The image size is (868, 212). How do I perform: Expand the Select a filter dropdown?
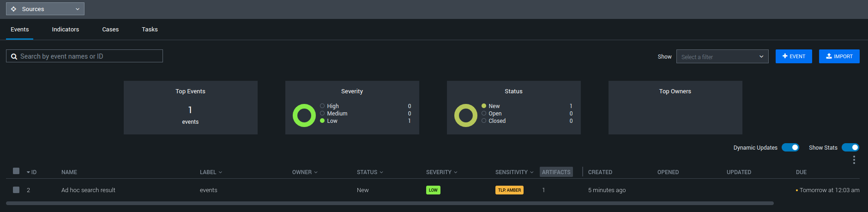[722, 56]
